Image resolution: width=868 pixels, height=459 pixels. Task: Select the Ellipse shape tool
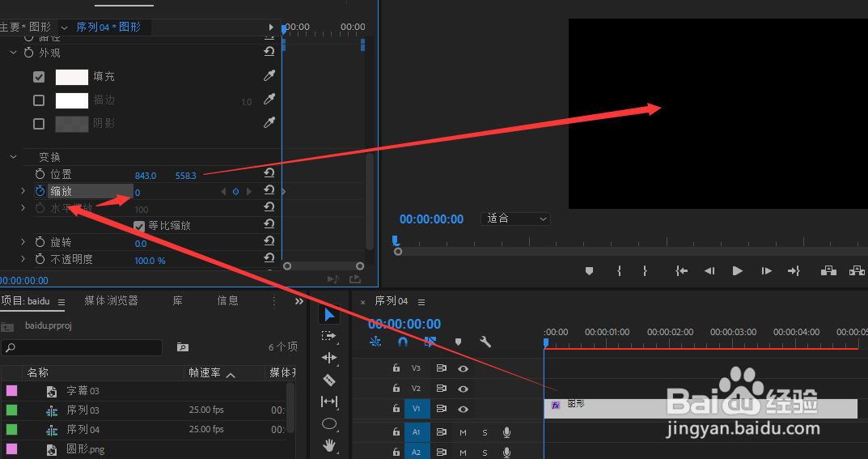(328, 424)
